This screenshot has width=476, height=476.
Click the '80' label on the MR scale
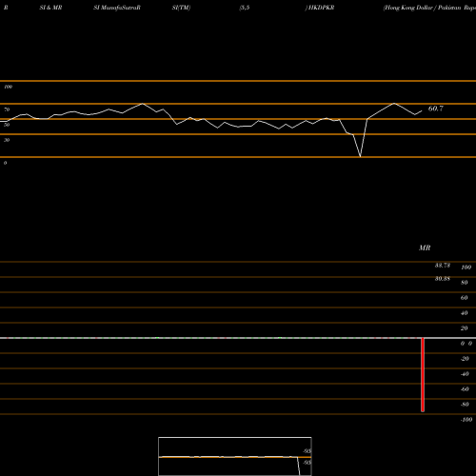click(465, 283)
